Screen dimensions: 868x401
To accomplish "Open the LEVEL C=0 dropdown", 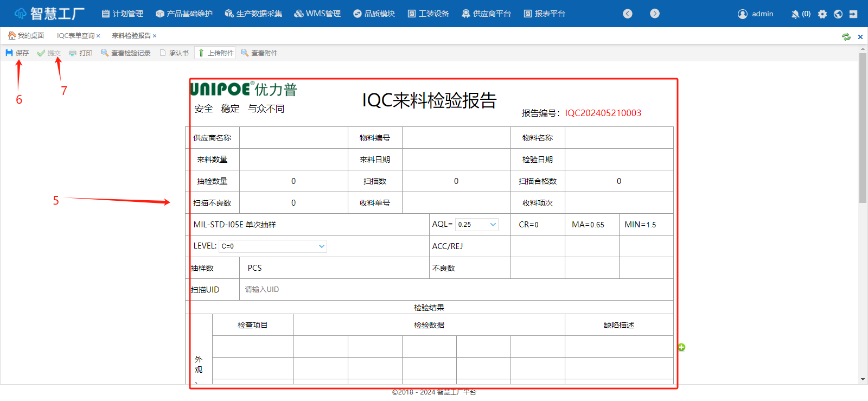I will 273,246.
